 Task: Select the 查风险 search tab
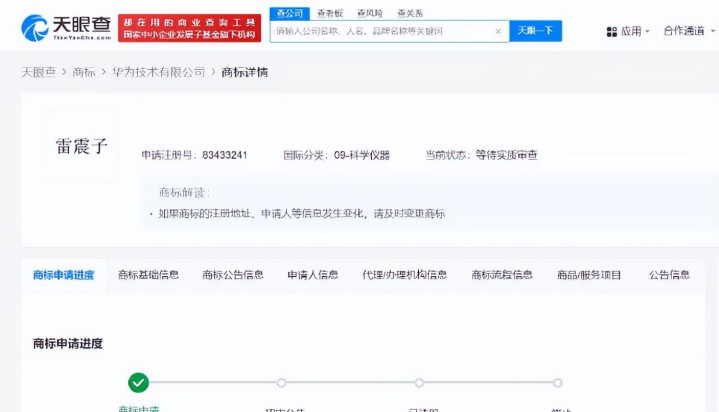click(x=370, y=13)
